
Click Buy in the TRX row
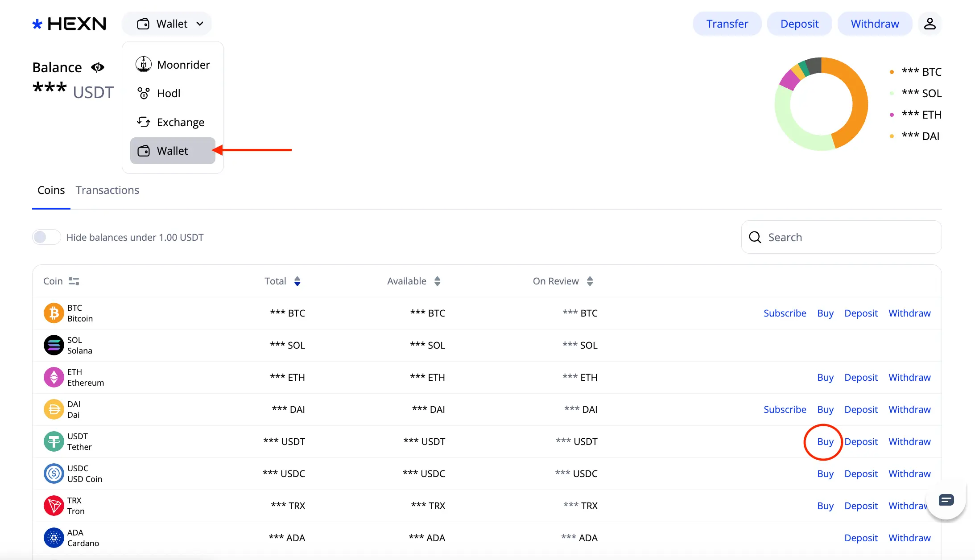825,506
